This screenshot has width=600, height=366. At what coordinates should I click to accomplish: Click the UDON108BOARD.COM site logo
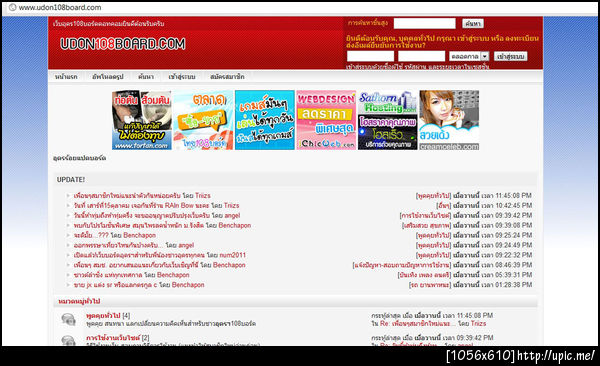coord(122,44)
